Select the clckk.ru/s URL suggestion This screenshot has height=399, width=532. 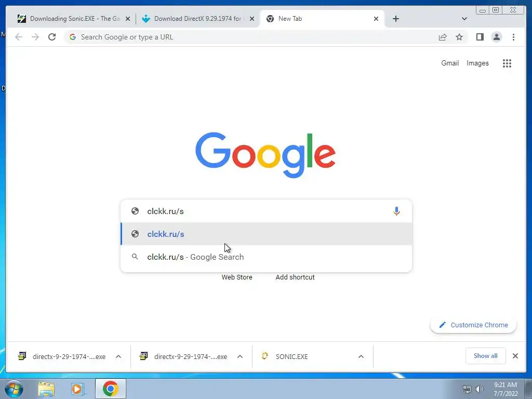[267, 234]
